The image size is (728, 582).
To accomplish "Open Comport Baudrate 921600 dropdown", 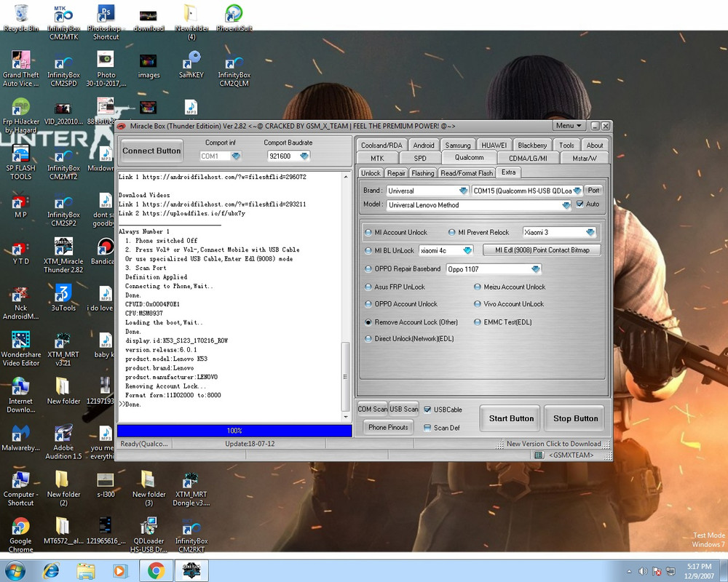I will point(304,156).
